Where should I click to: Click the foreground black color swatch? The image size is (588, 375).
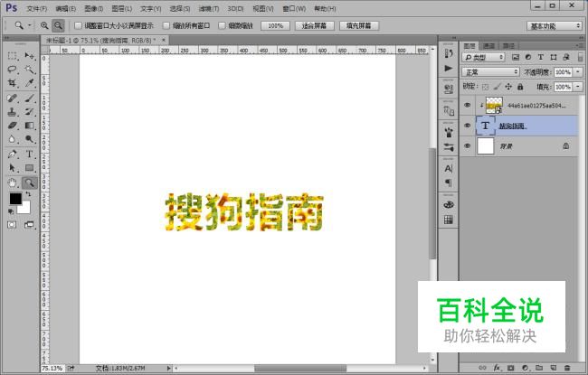(x=14, y=197)
